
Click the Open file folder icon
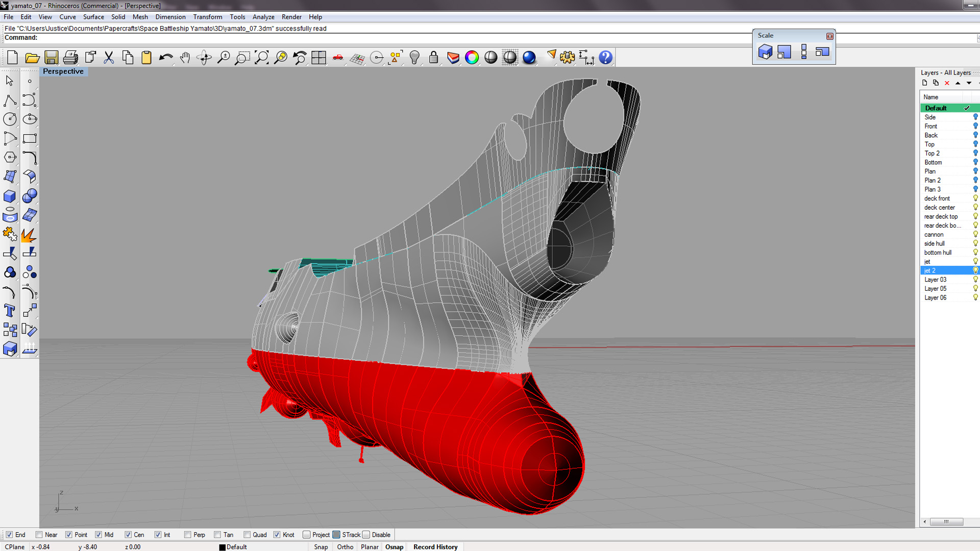[x=32, y=57]
